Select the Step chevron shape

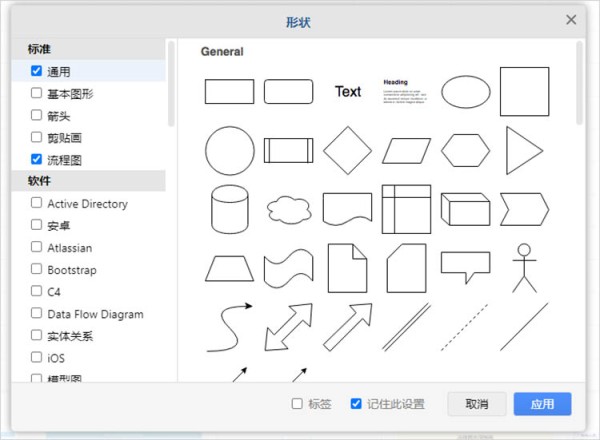(525, 209)
